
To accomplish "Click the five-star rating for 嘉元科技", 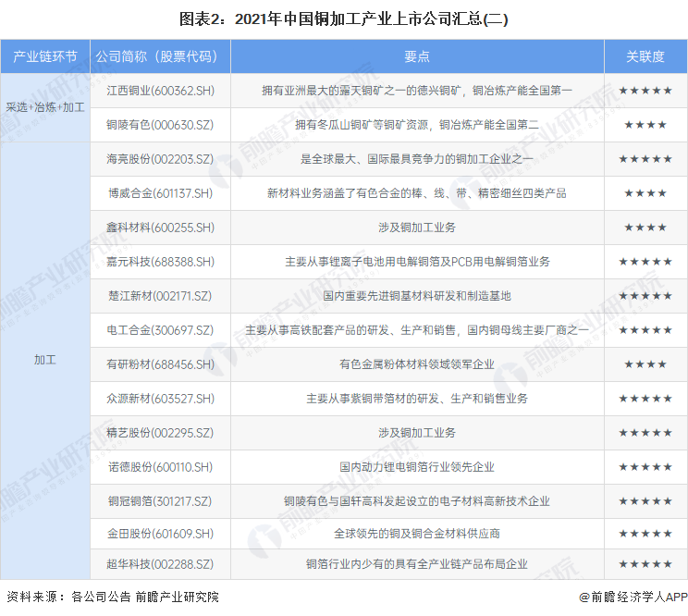I will point(645,262).
